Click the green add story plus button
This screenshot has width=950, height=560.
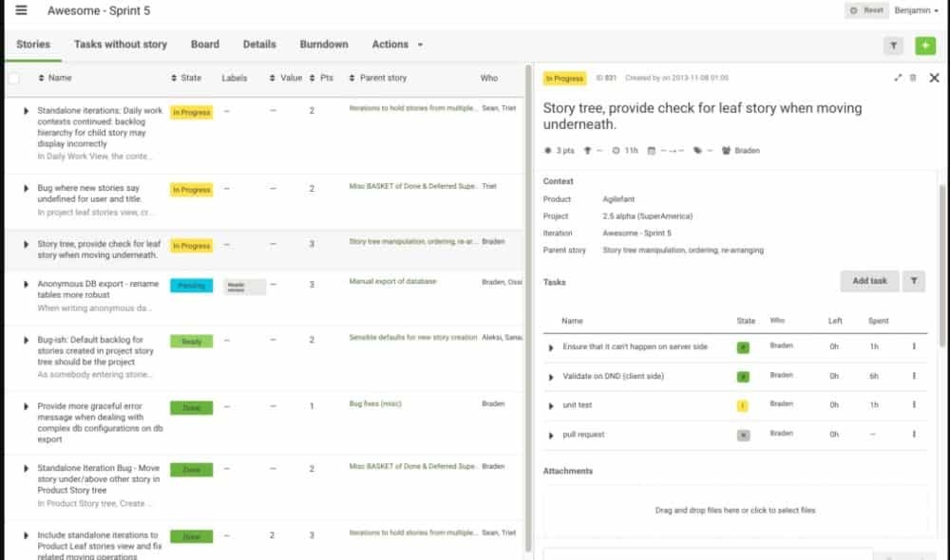924,46
